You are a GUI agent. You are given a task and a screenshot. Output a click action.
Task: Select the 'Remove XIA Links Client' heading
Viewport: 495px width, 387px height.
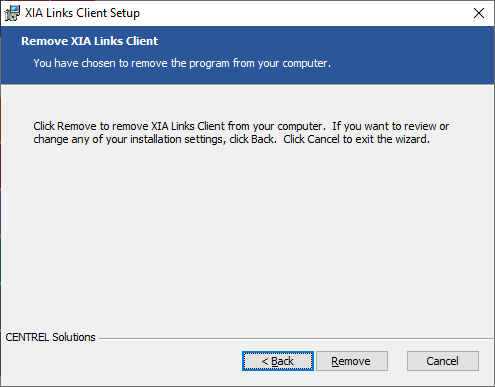[x=90, y=41]
